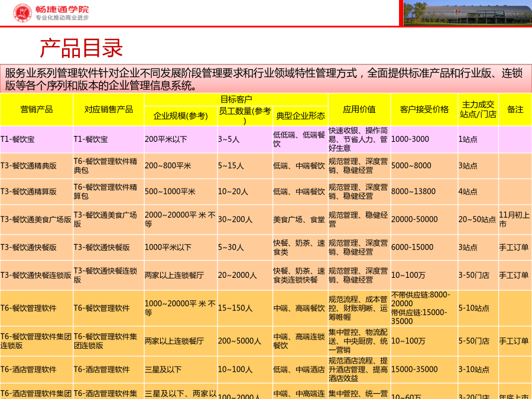
Task: Select the 主力成交站点/门店 column header
Action: point(478,109)
